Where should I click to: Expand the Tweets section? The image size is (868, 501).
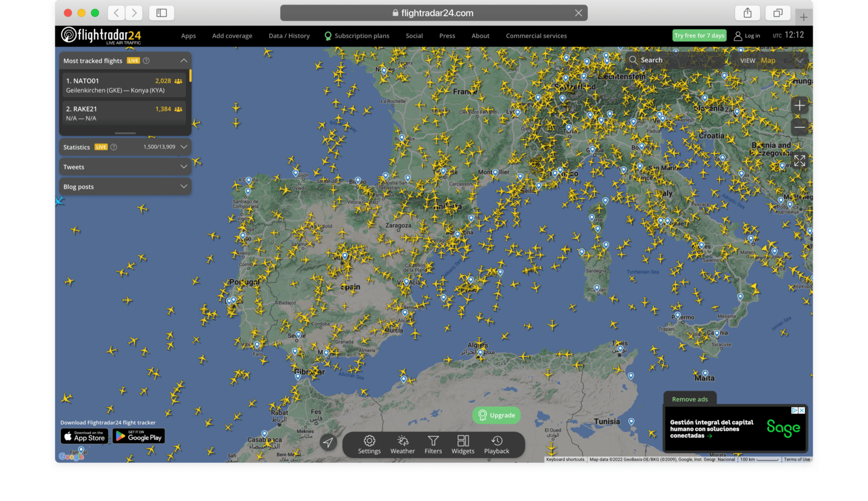pyautogui.click(x=184, y=167)
